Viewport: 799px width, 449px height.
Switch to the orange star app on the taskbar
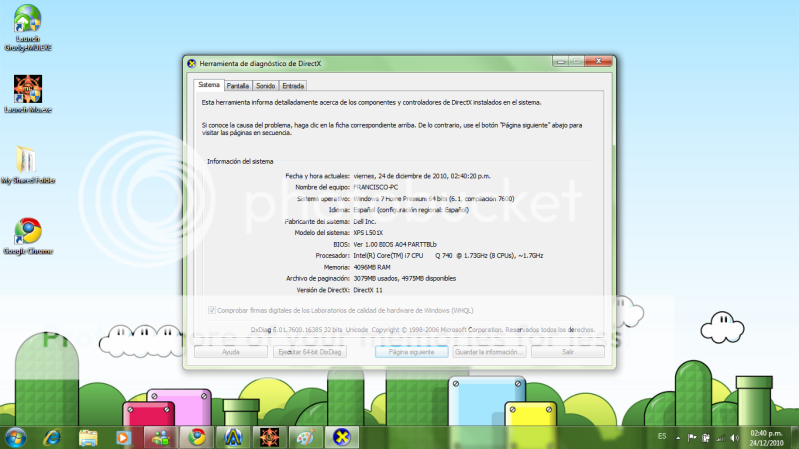[x=270, y=437]
